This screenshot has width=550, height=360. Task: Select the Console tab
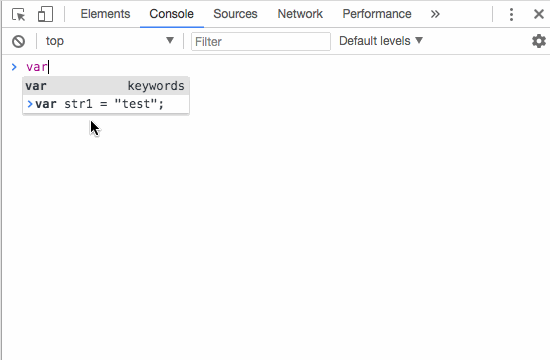(172, 14)
